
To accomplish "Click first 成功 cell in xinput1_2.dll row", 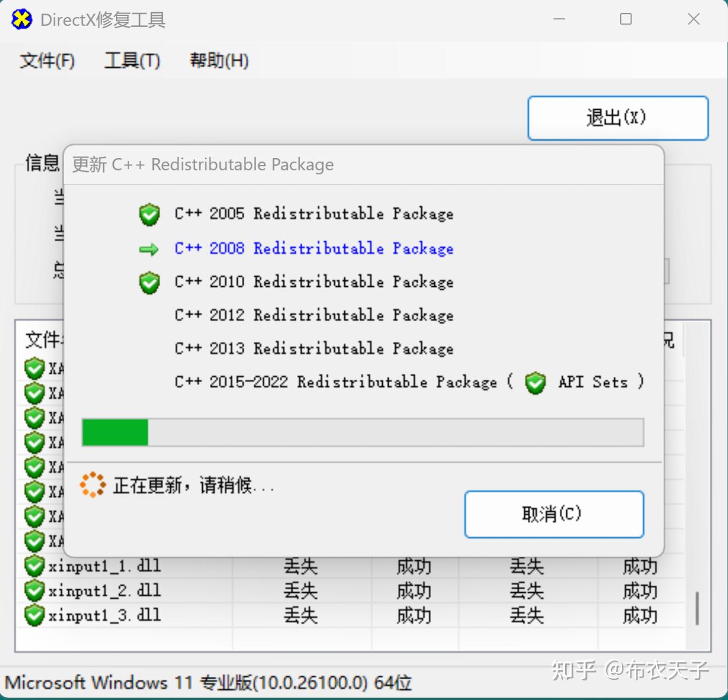I will click(414, 591).
